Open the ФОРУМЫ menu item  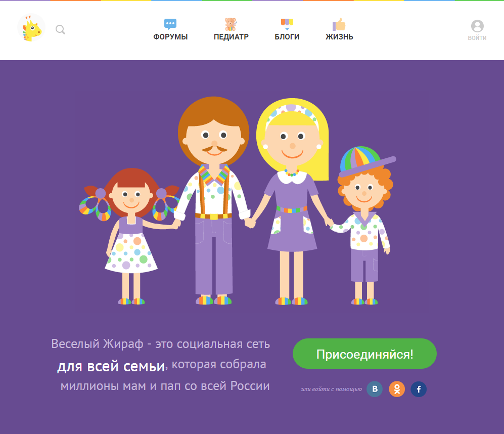pos(170,37)
